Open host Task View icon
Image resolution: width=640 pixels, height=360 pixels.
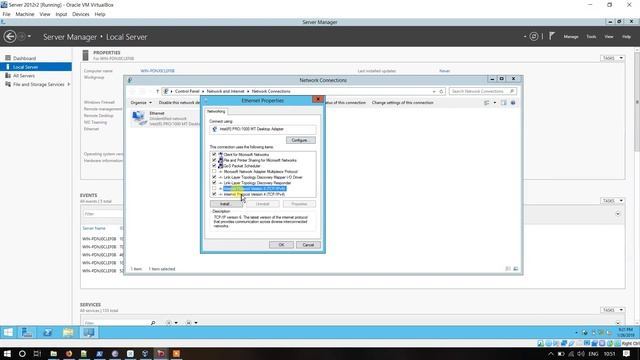pyautogui.click(x=37, y=353)
